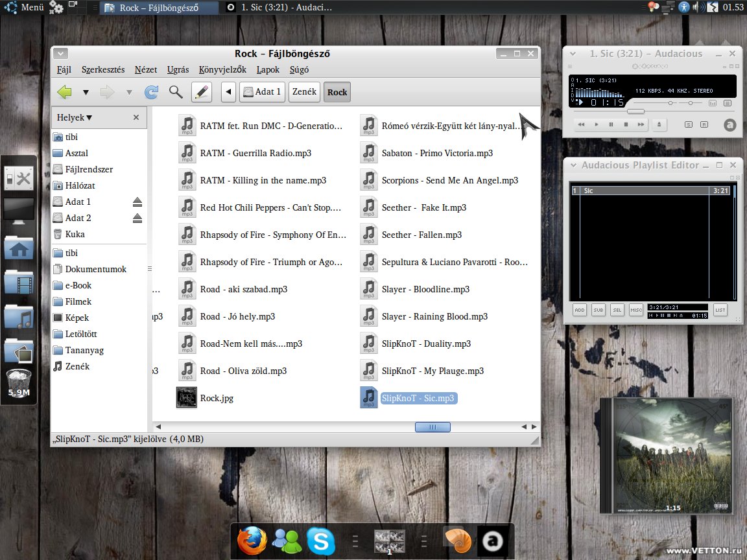Click SEL button in Playlist Editor
Screen dimensions: 747x560
click(x=617, y=310)
